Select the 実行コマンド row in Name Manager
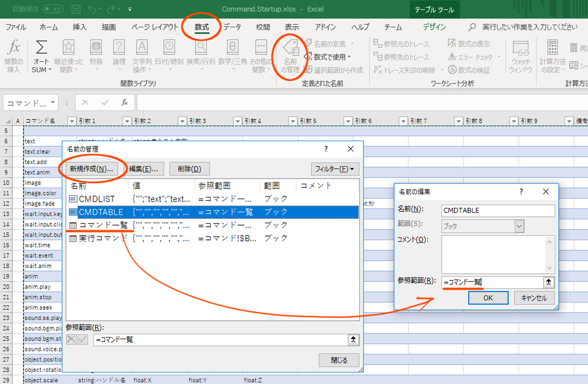The height and width of the screenshot is (384, 588). coord(212,238)
